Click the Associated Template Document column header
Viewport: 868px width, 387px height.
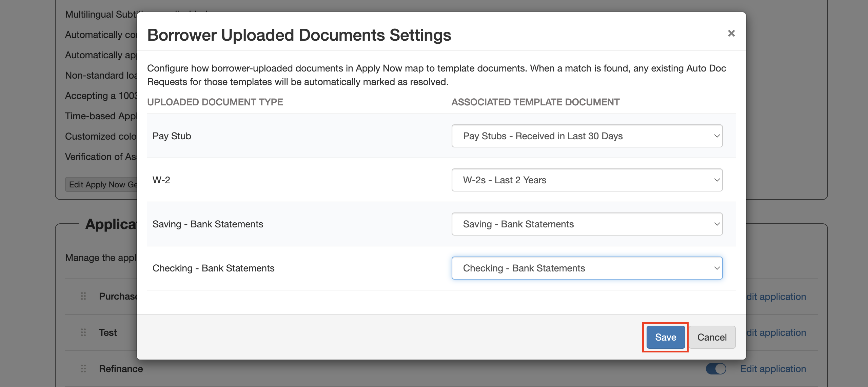tap(535, 102)
